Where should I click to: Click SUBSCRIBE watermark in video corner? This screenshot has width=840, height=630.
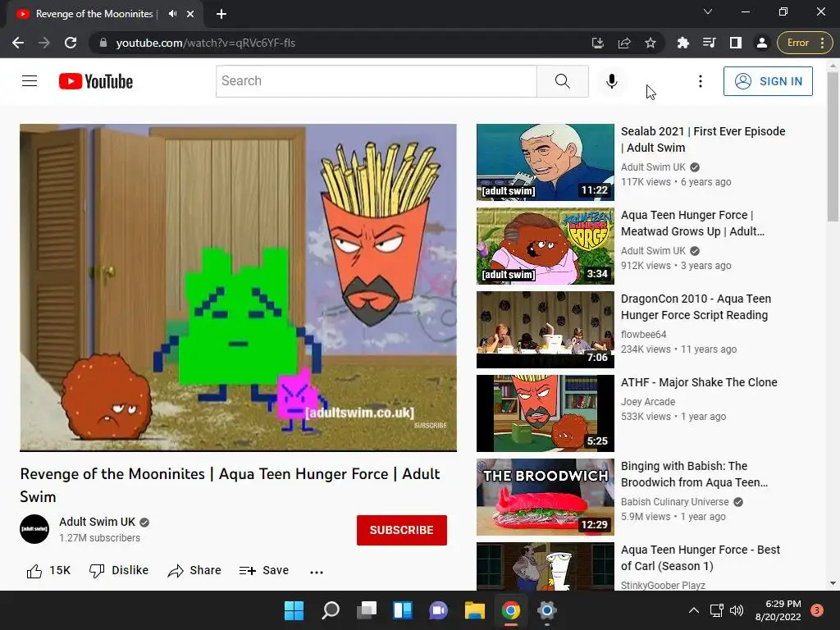point(430,426)
